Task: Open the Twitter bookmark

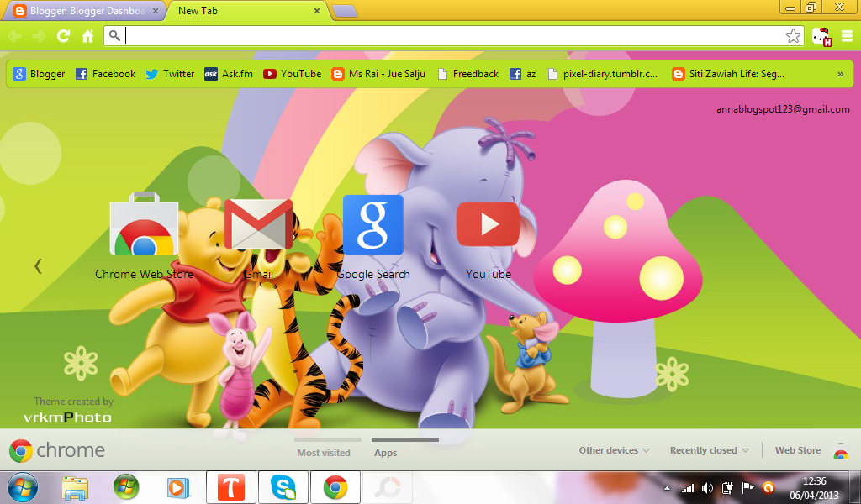Action: coord(170,74)
